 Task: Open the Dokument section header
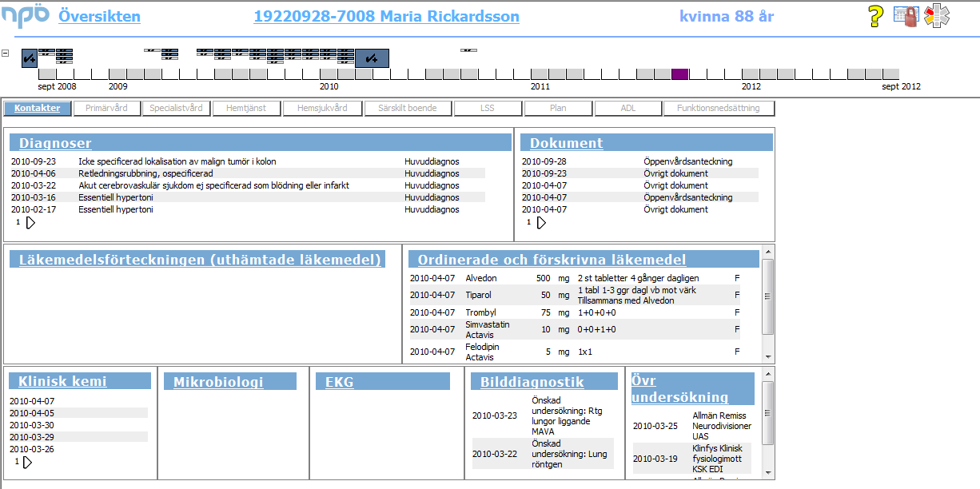[x=566, y=143]
